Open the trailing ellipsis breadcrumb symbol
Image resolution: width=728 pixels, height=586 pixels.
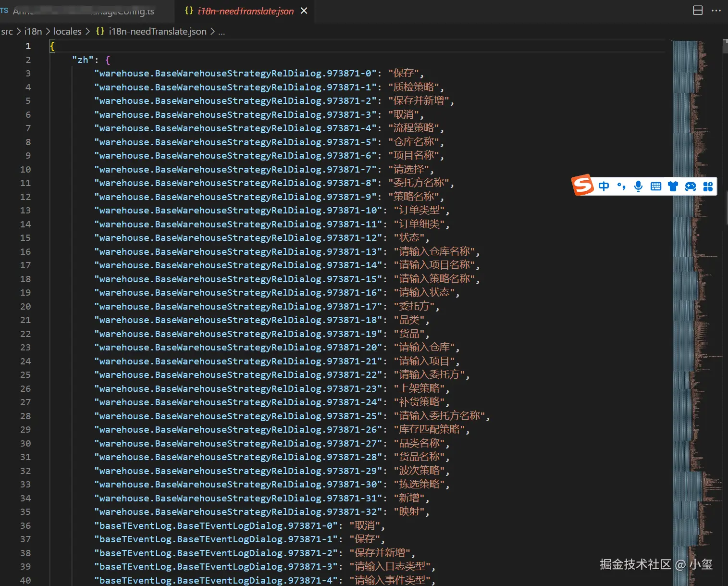point(222,32)
